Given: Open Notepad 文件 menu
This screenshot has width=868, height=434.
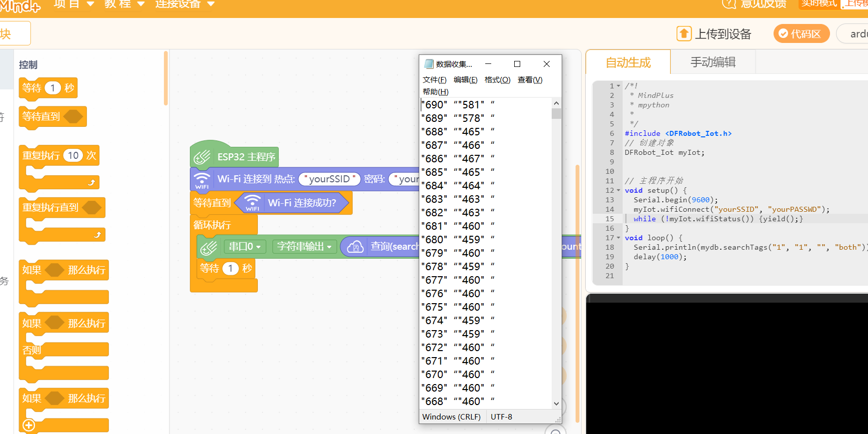Looking at the screenshot, I should [x=434, y=80].
